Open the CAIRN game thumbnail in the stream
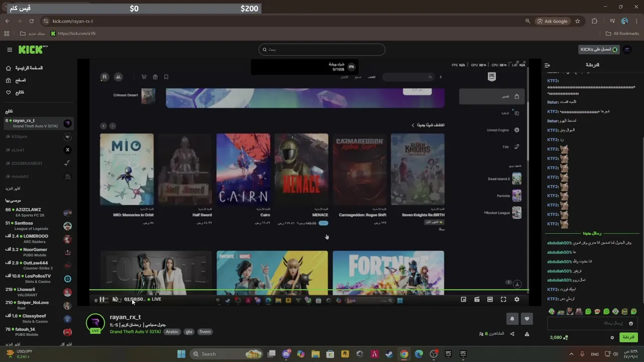 [243, 169]
